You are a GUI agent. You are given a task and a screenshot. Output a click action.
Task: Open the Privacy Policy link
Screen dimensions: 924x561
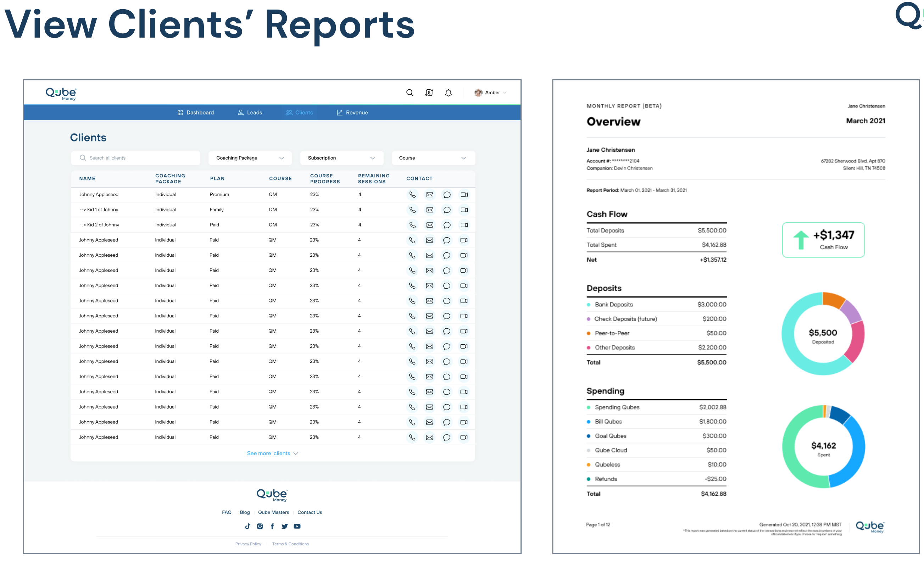coord(248,544)
